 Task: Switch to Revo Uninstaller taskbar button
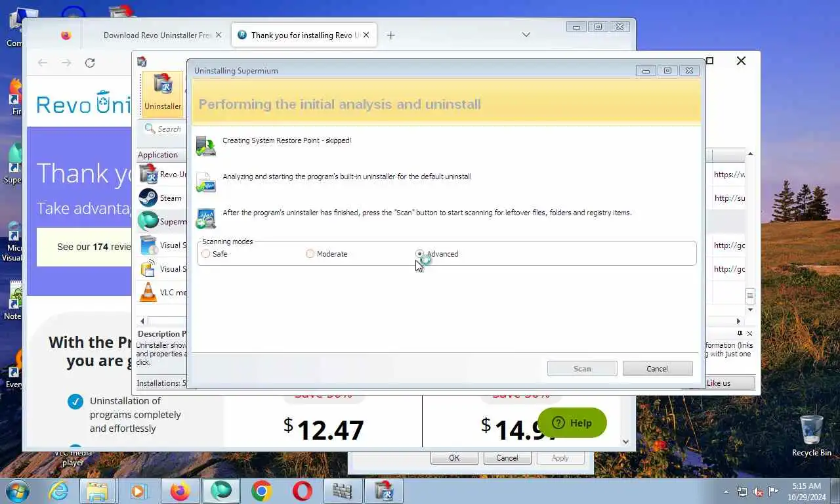(x=383, y=491)
